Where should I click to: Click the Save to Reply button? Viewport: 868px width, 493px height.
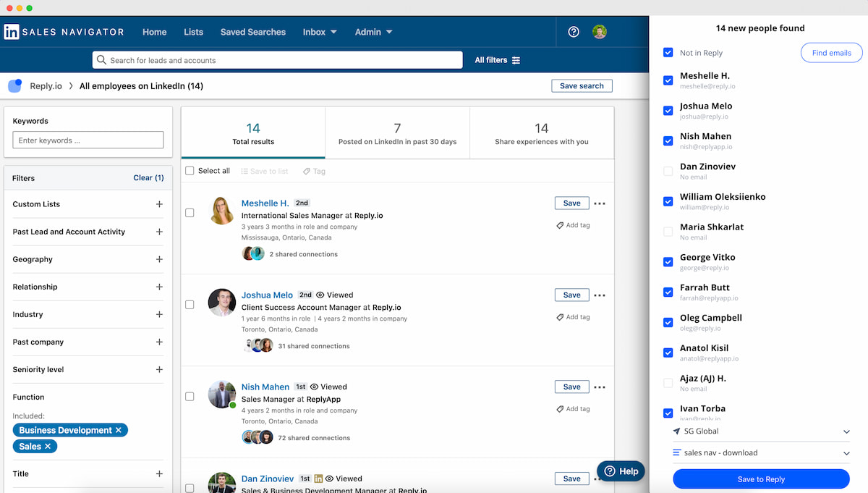[x=761, y=479]
